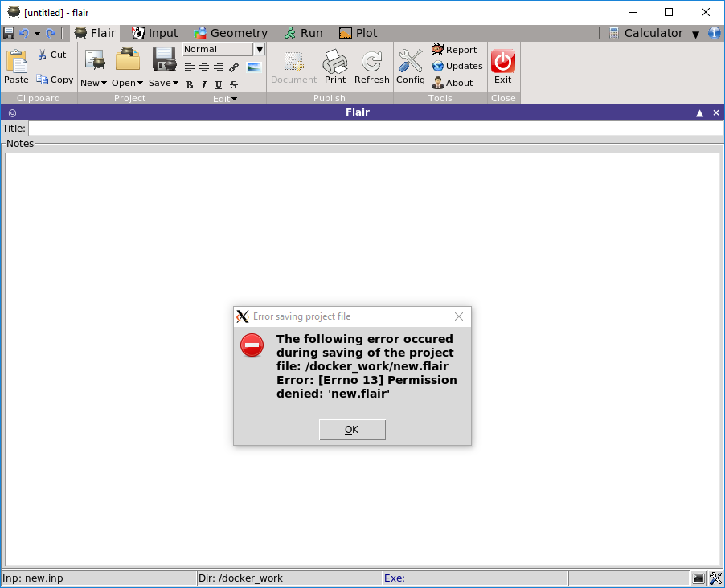Expand the arrow next to Calculator
This screenshot has width=725, height=588.
pyautogui.click(x=695, y=35)
